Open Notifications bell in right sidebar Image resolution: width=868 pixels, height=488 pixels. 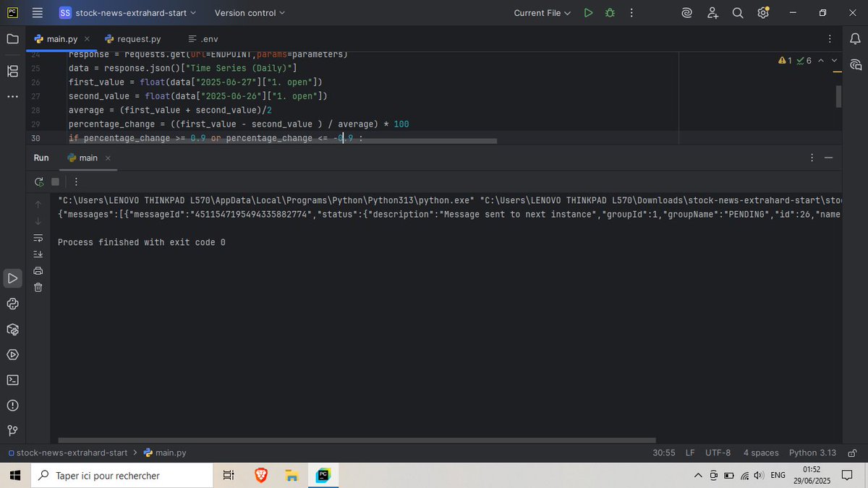click(856, 39)
